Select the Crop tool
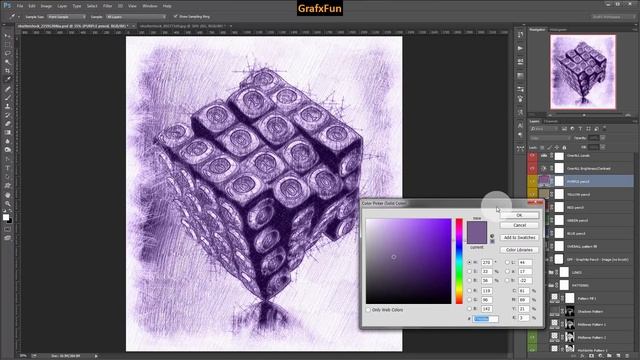The image size is (640, 360). pyautogui.click(x=7, y=71)
